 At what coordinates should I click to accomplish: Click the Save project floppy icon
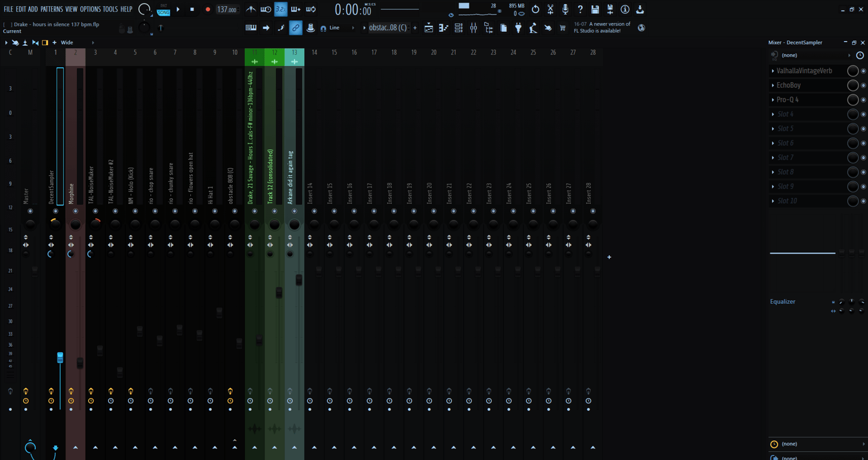coord(595,9)
